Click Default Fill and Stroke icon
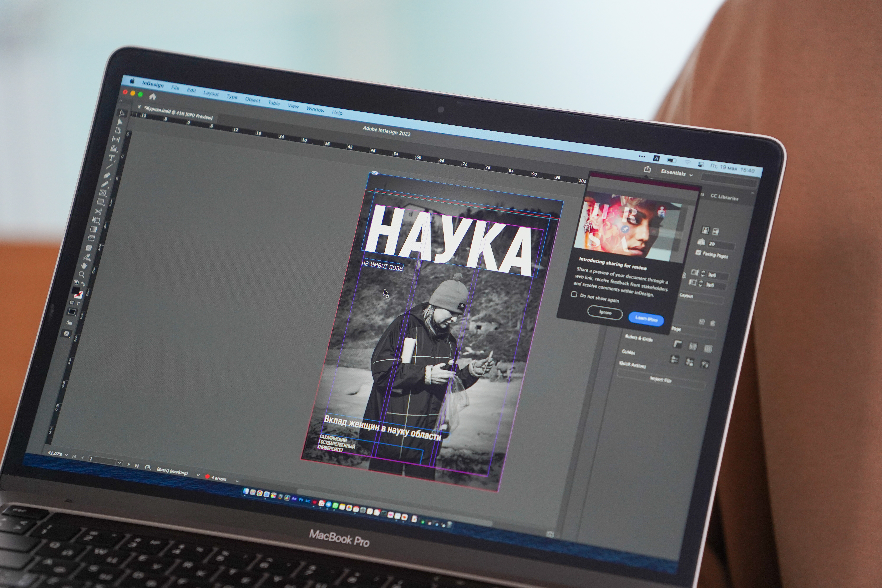882x588 pixels. click(x=76, y=282)
